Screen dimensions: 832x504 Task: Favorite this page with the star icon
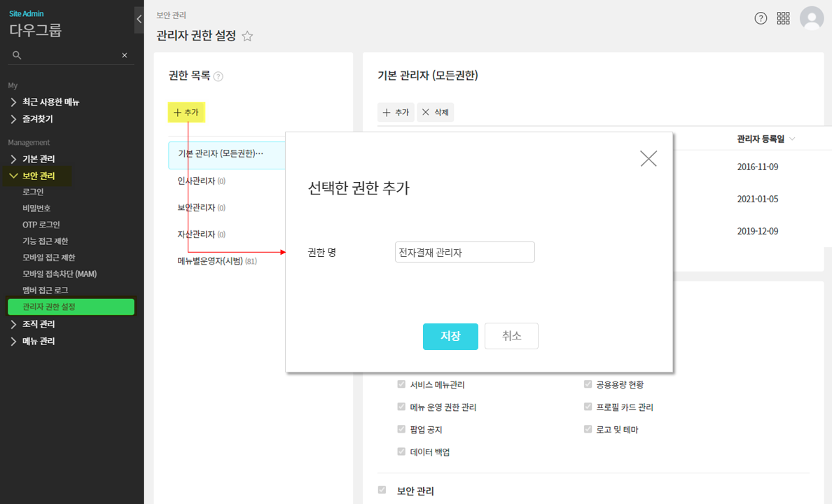(x=247, y=36)
